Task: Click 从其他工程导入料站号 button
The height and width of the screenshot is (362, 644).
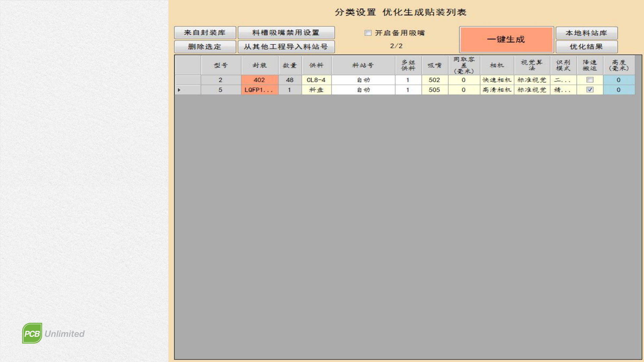Action: (286, 47)
